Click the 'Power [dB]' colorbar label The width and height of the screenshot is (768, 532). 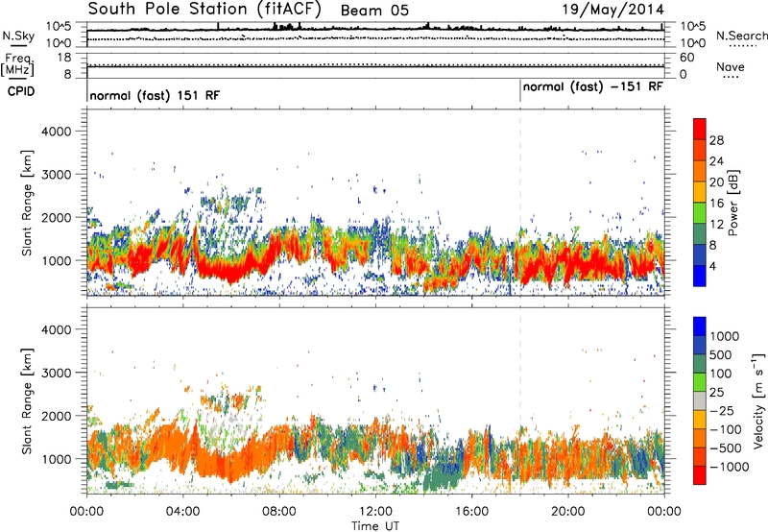(x=733, y=203)
